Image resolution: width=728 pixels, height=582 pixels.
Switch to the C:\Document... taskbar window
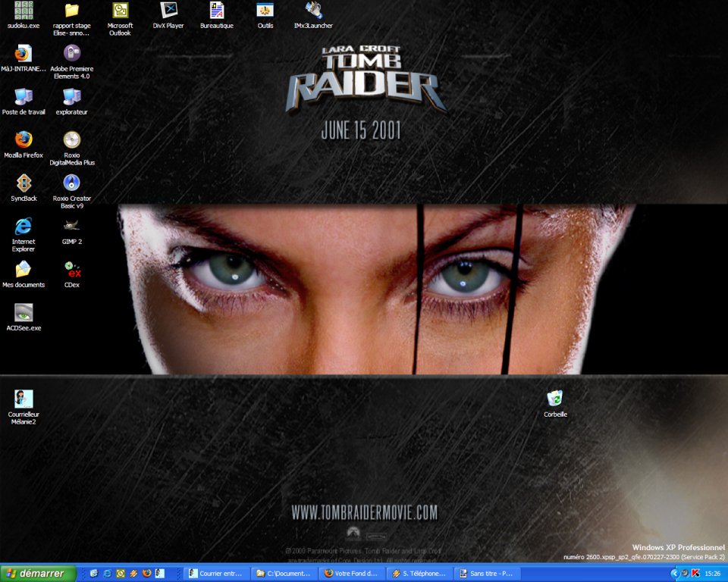coord(284,574)
